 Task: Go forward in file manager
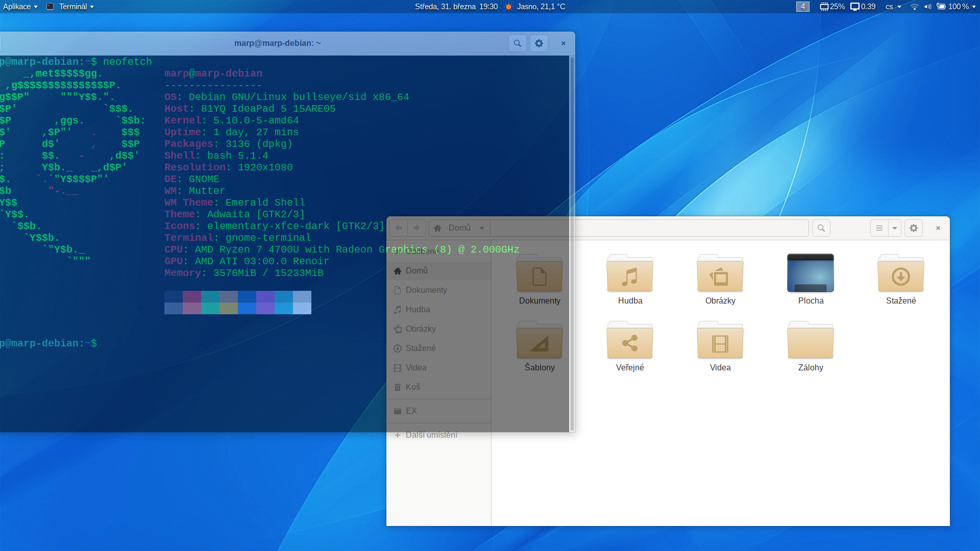pyautogui.click(x=416, y=228)
